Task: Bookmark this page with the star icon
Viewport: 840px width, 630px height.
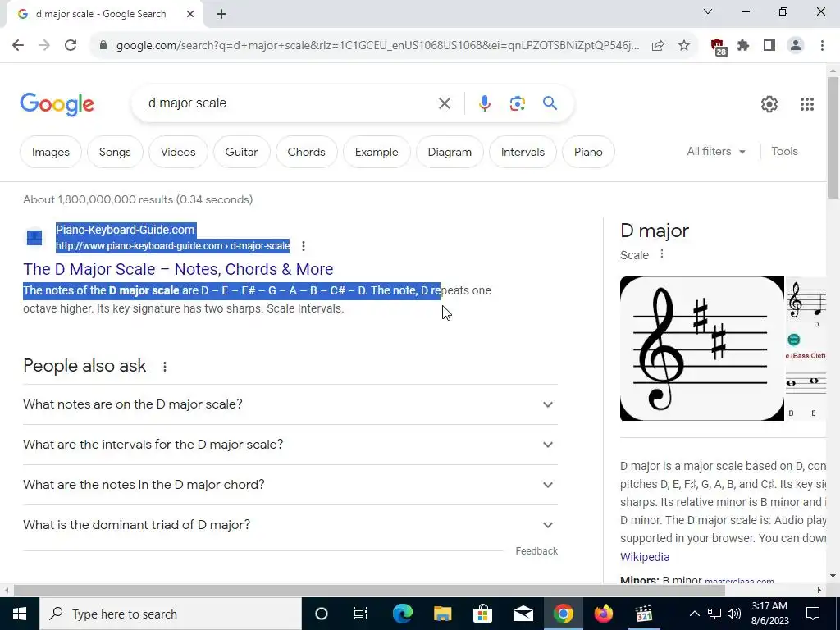Action: [x=684, y=46]
